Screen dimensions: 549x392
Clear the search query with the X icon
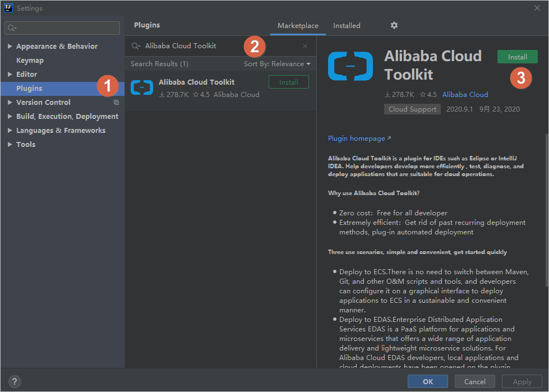tap(305, 45)
